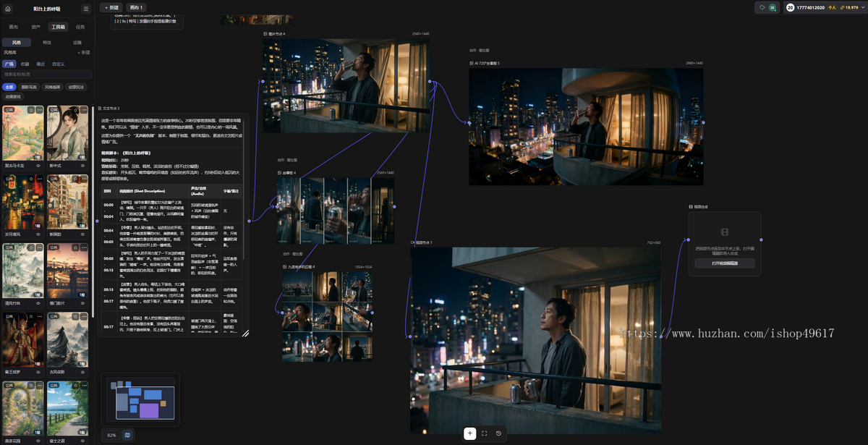Click the cloud sync status icon

762,7
